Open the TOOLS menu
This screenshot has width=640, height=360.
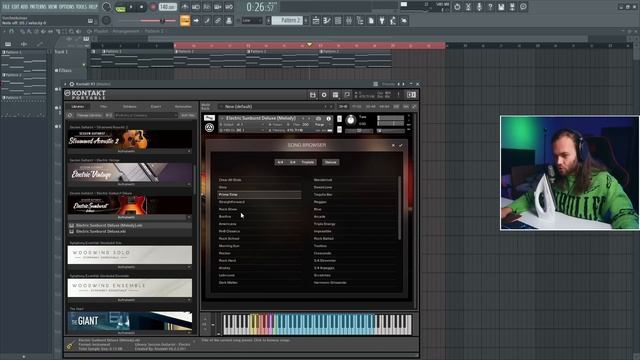tap(82, 7)
